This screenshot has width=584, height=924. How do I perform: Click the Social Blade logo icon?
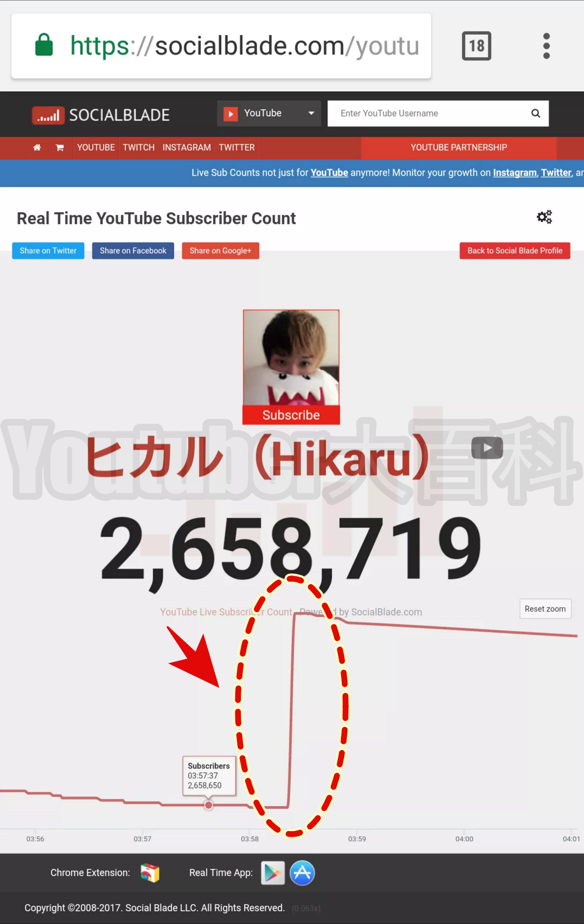(x=48, y=115)
